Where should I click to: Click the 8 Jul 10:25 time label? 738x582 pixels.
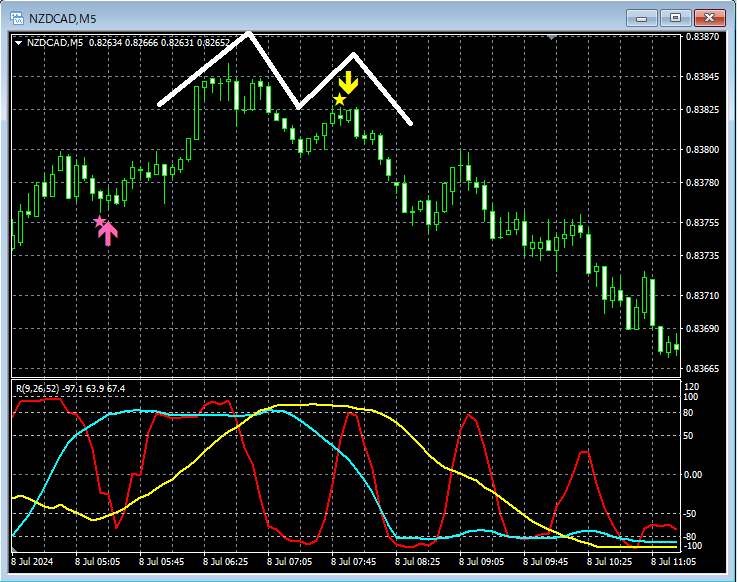point(610,562)
